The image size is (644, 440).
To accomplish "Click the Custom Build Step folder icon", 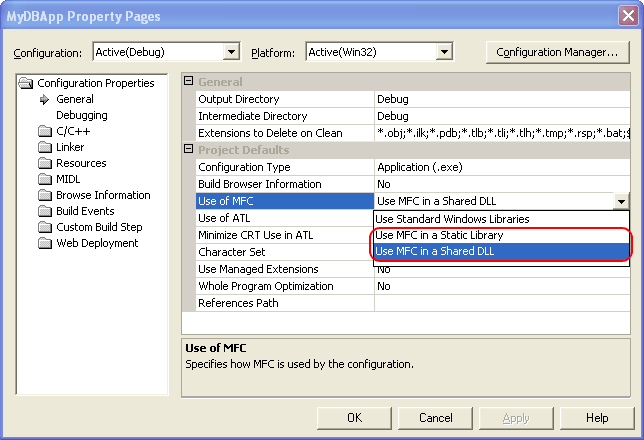I will (44, 227).
